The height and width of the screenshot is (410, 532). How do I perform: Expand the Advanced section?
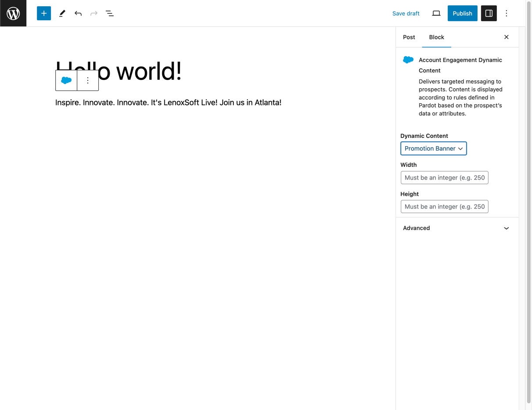(457, 228)
